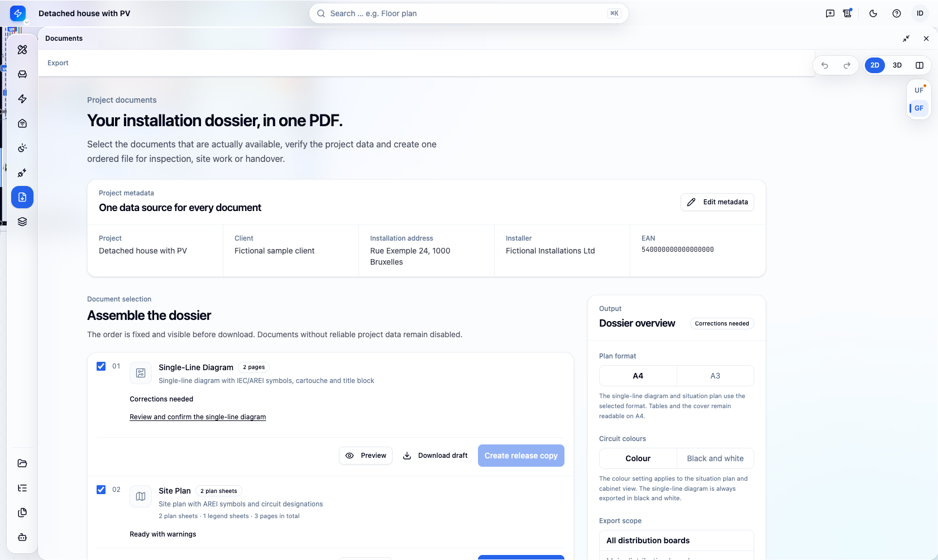Open the PV moon-sun sidebar icon
Screen dimensions: 938x560
pos(22,148)
